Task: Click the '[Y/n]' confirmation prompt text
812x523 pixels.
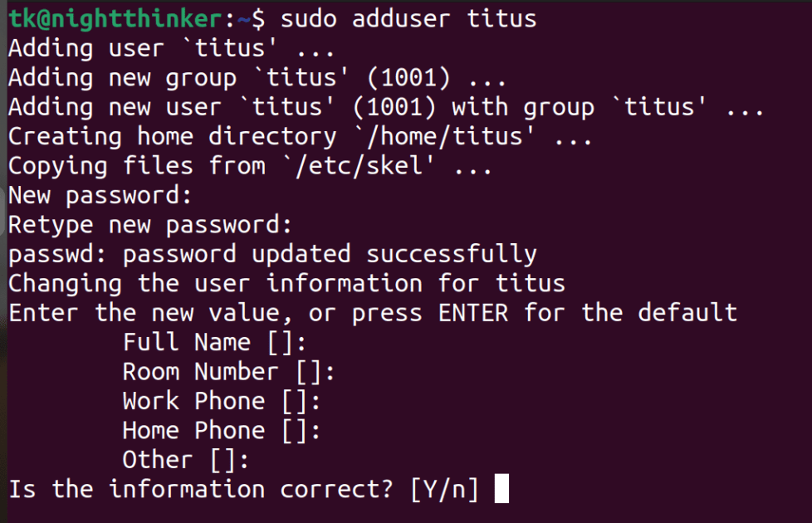Action: (444, 489)
